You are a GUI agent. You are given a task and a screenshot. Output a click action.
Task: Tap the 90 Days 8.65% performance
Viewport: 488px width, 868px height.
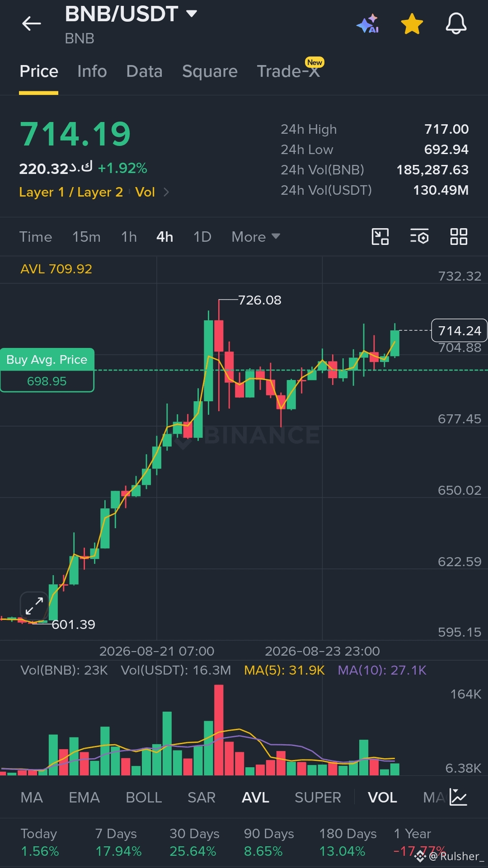(x=269, y=842)
